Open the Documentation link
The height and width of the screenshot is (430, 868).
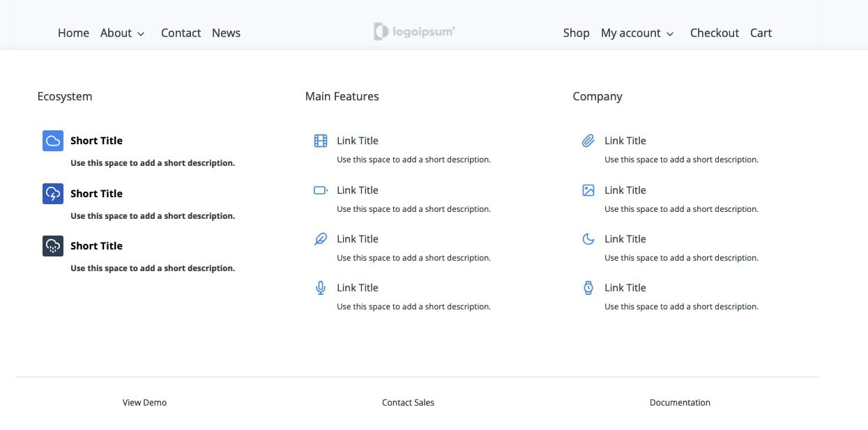pyautogui.click(x=680, y=402)
